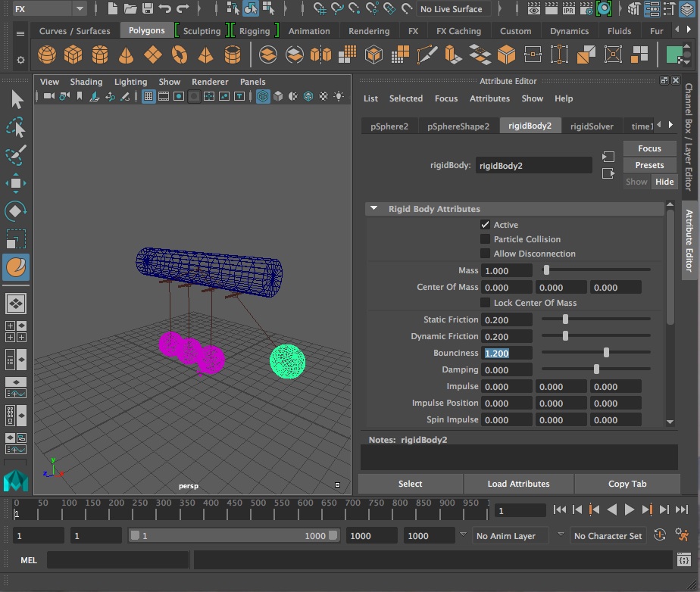Select the Lasso selection tool
This screenshot has width=700, height=592.
pos(17,127)
